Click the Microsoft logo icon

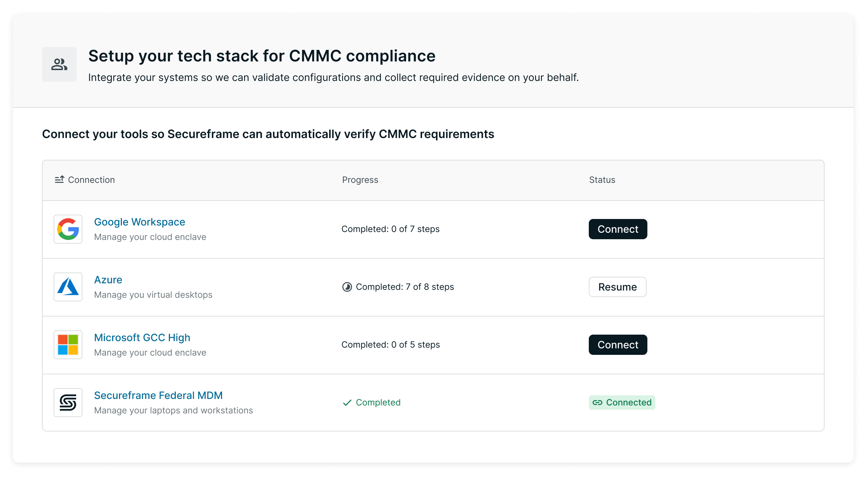point(68,345)
